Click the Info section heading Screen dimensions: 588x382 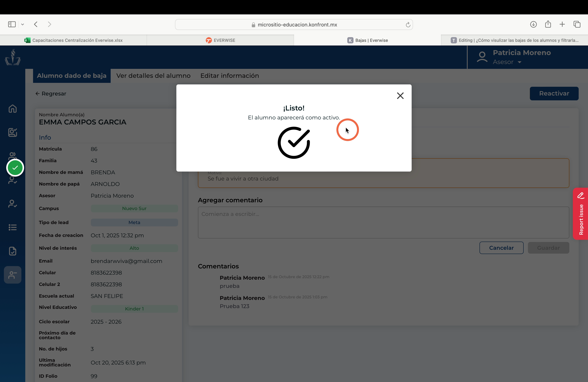click(x=45, y=137)
